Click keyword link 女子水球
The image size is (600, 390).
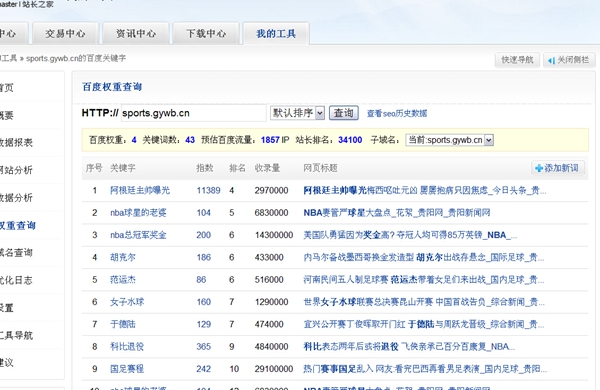click(x=127, y=302)
